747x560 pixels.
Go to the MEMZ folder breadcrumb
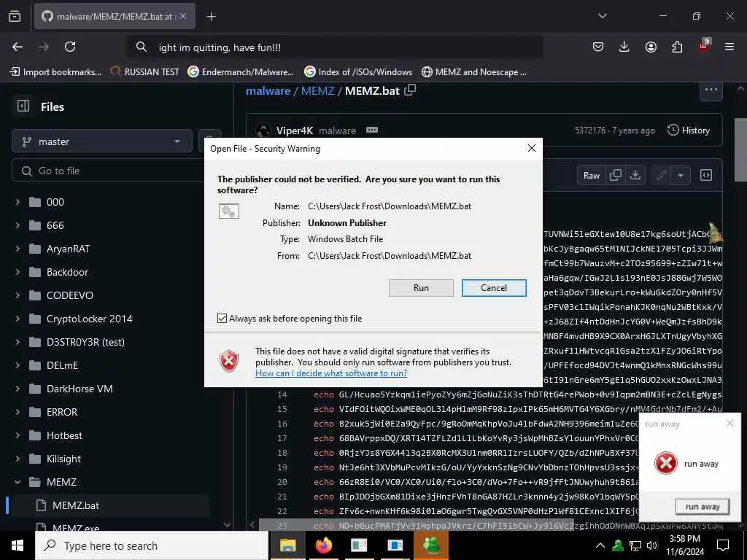point(318,90)
